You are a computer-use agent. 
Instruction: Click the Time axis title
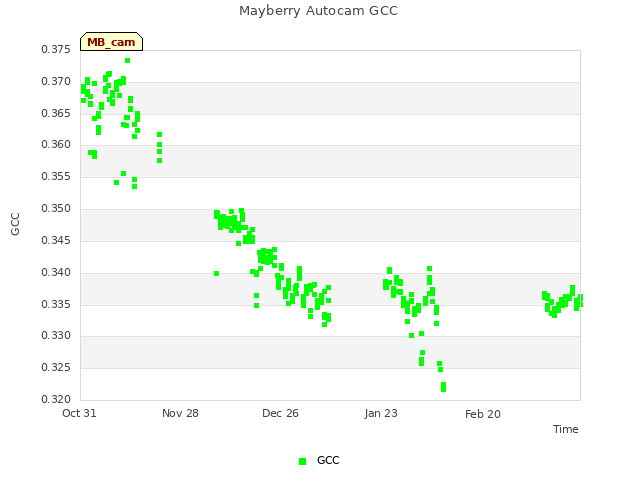[x=565, y=429]
